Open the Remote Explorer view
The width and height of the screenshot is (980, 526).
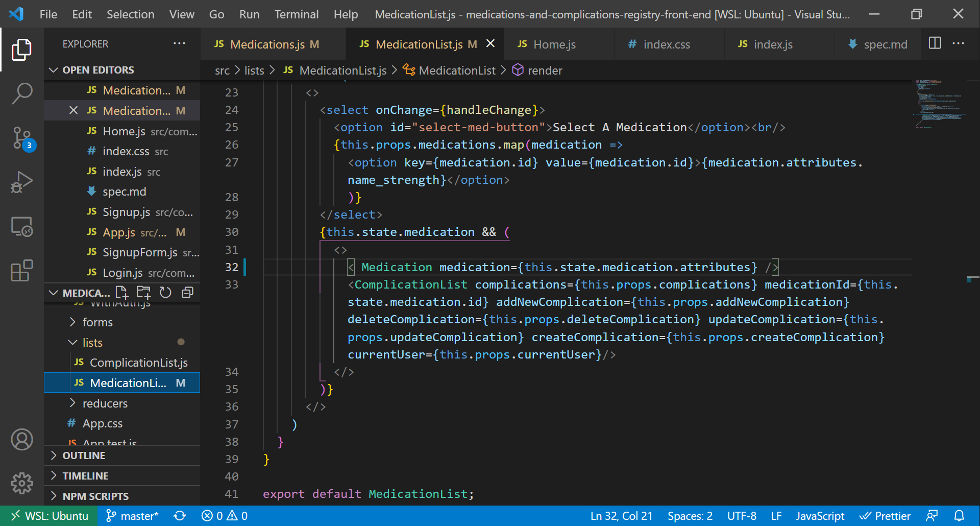(x=22, y=226)
